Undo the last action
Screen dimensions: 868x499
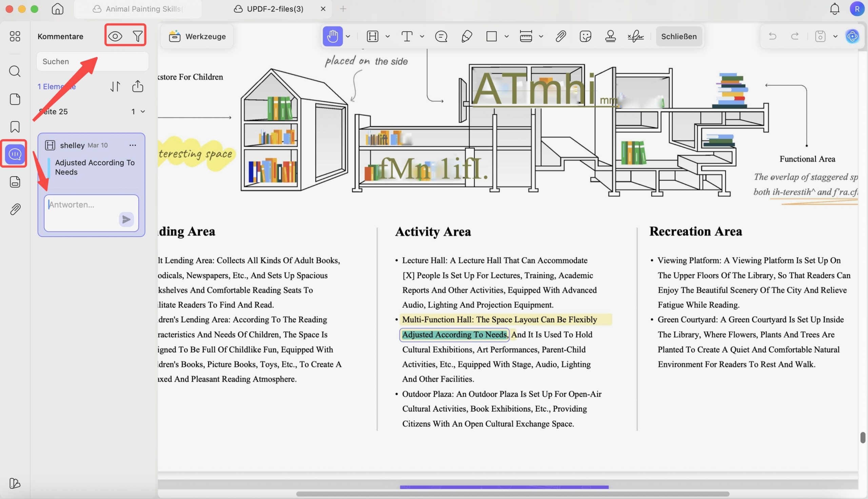point(772,36)
